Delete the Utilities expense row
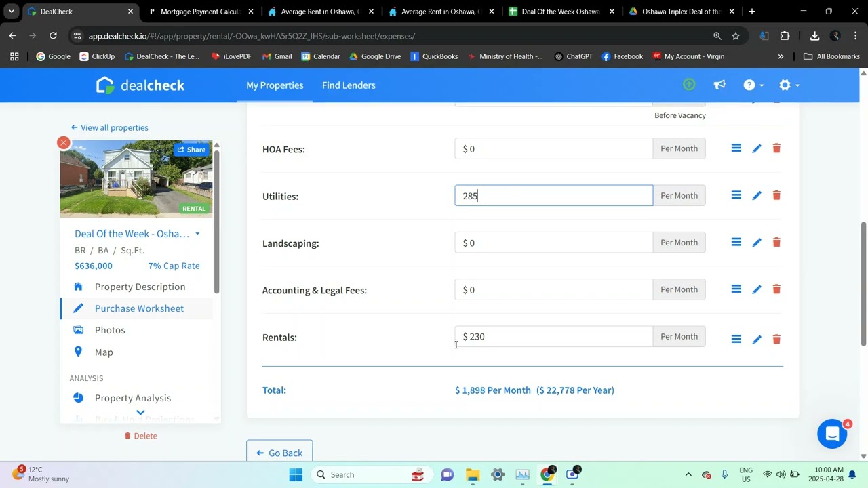868x488 pixels. (x=776, y=195)
